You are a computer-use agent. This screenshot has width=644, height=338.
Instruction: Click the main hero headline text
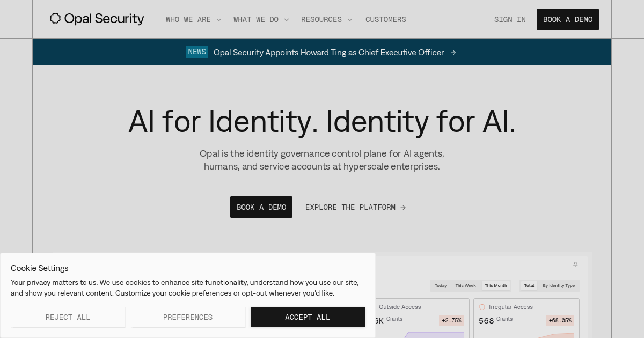(x=322, y=121)
